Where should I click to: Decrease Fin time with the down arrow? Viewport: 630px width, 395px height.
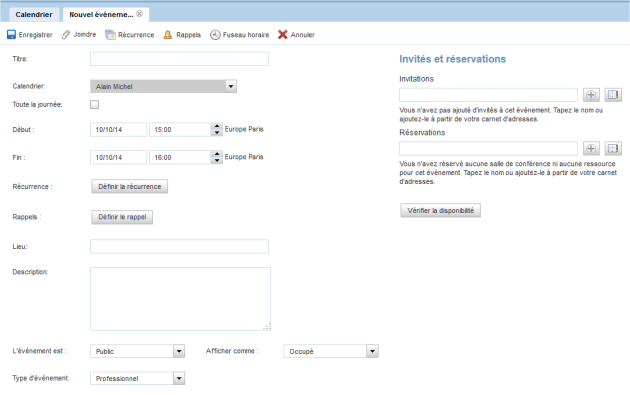point(217,161)
